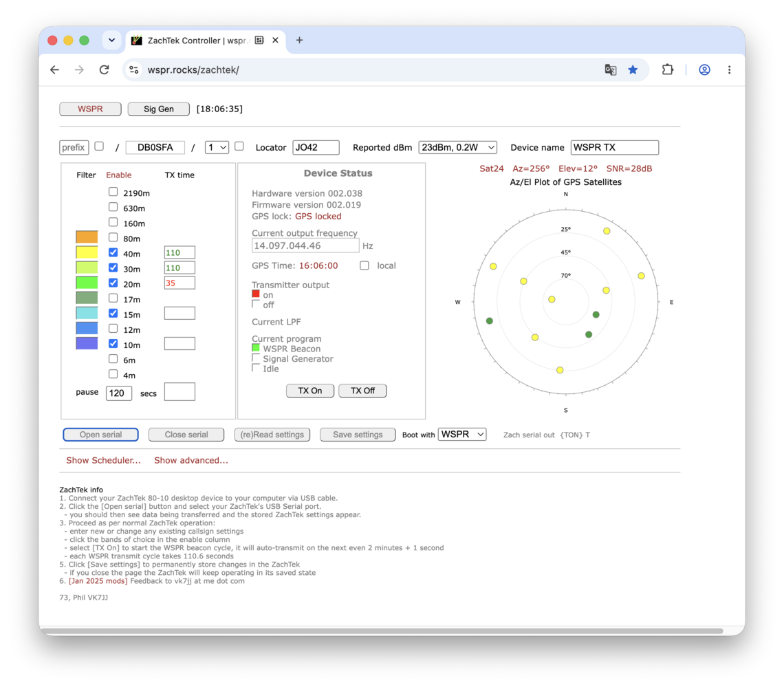Open the Reported dBm dropdown

coord(457,147)
